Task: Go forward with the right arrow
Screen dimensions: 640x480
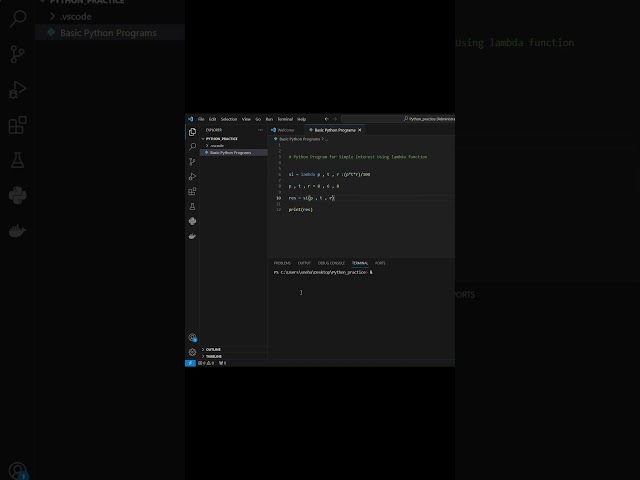Action: (x=335, y=119)
